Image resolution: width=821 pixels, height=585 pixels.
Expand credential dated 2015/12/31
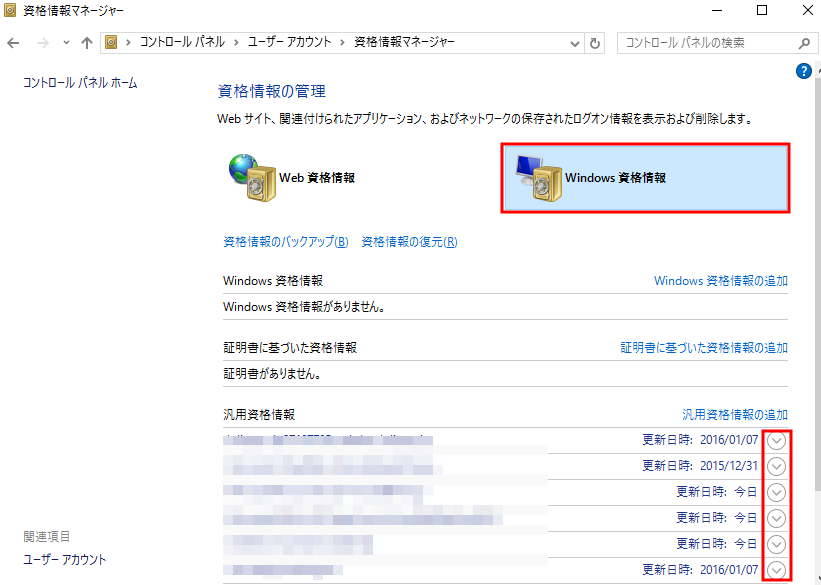(776, 466)
